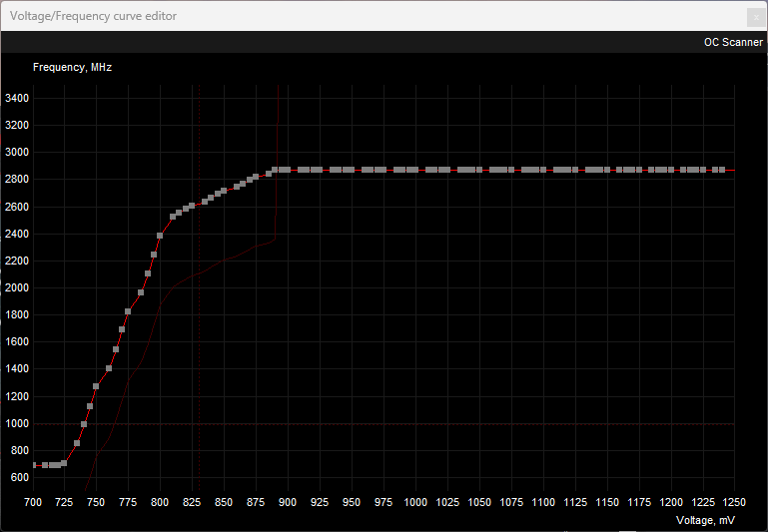The height and width of the screenshot is (532, 768).
Task: Click the Frequency, MHz axis title
Action: (x=72, y=67)
